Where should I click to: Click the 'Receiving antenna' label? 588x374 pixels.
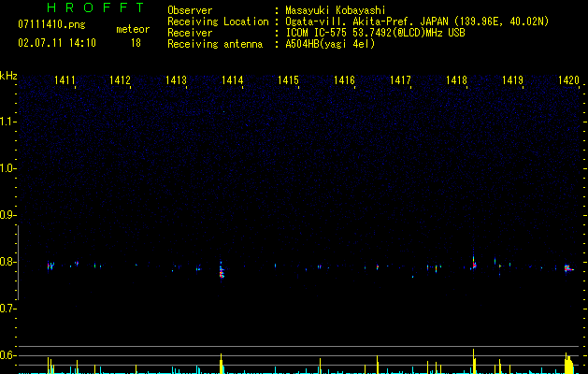(x=215, y=44)
